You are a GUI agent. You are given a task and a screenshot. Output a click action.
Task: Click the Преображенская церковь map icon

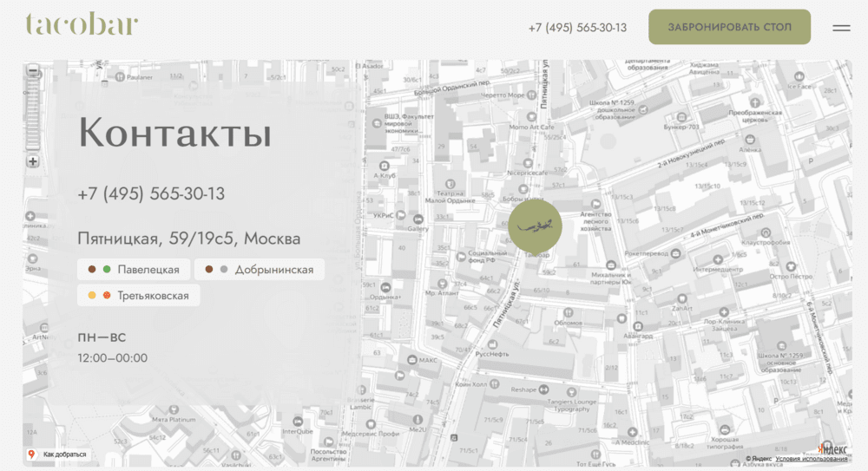point(754,102)
